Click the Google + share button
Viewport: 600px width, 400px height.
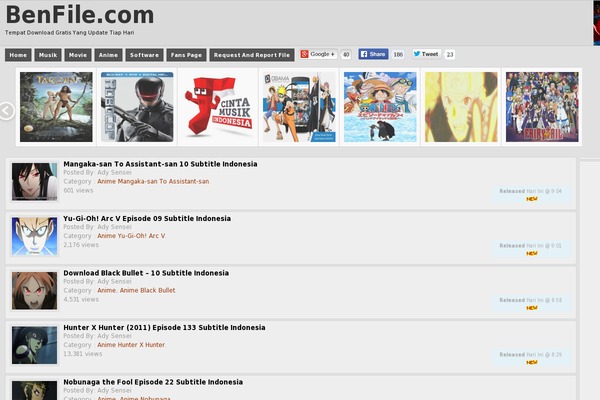[x=318, y=54]
